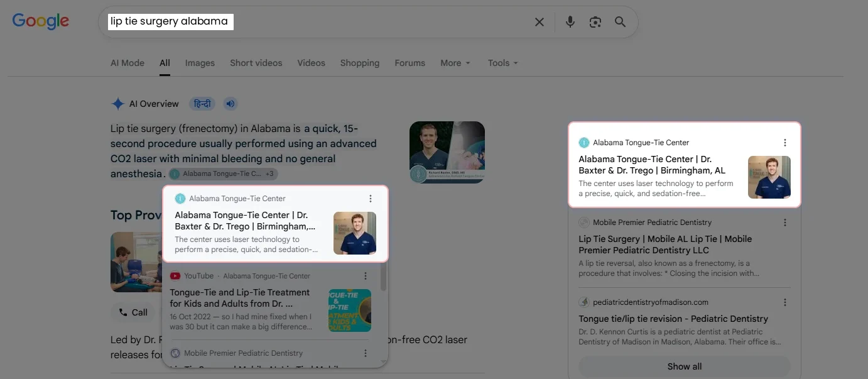The image size is (868, 379).
Task: Start voice search with the microphone icon
Action: click(x=570, y=22)
